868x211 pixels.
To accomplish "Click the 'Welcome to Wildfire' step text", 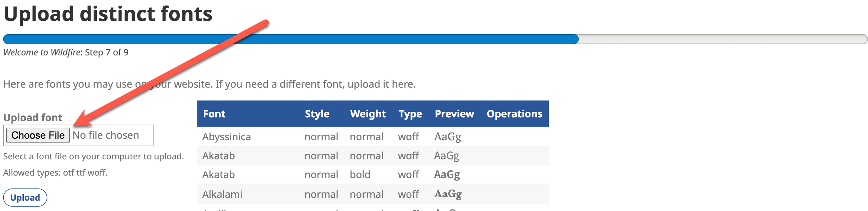I will pos(66,52).
